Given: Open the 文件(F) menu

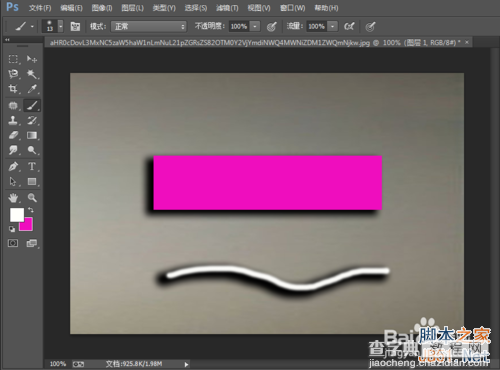Looking at the screenshot, I should [x=40, y=8].
